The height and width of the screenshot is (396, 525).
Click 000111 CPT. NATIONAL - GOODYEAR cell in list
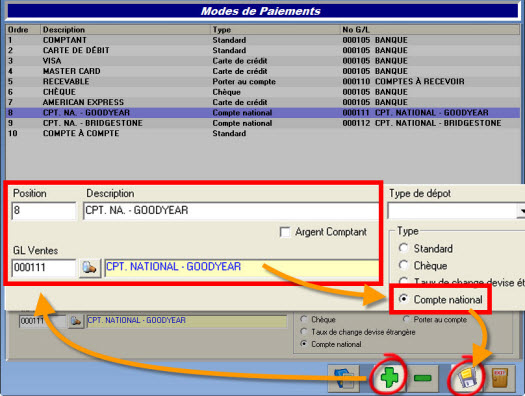coord(415,112)
